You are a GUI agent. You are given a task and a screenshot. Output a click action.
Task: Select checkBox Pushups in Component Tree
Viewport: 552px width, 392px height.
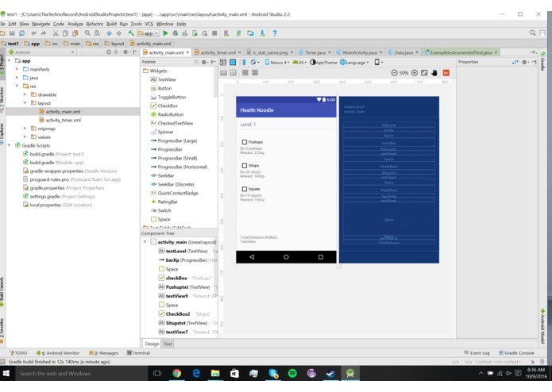[185, 278]
